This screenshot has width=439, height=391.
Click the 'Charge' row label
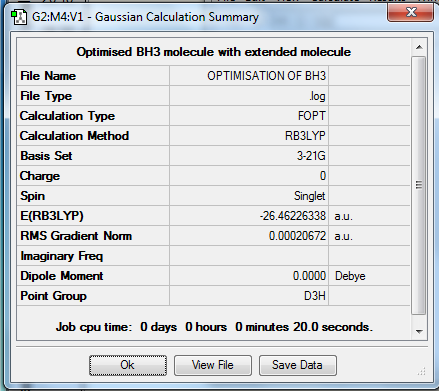[40, 176]
